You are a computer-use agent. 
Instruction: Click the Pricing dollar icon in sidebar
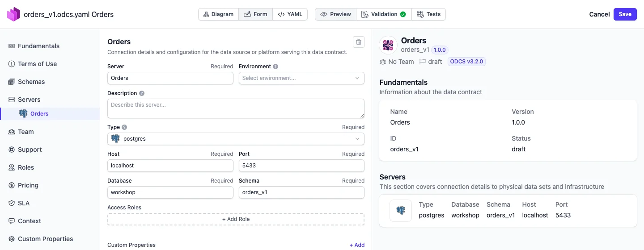tap(12, 185)
